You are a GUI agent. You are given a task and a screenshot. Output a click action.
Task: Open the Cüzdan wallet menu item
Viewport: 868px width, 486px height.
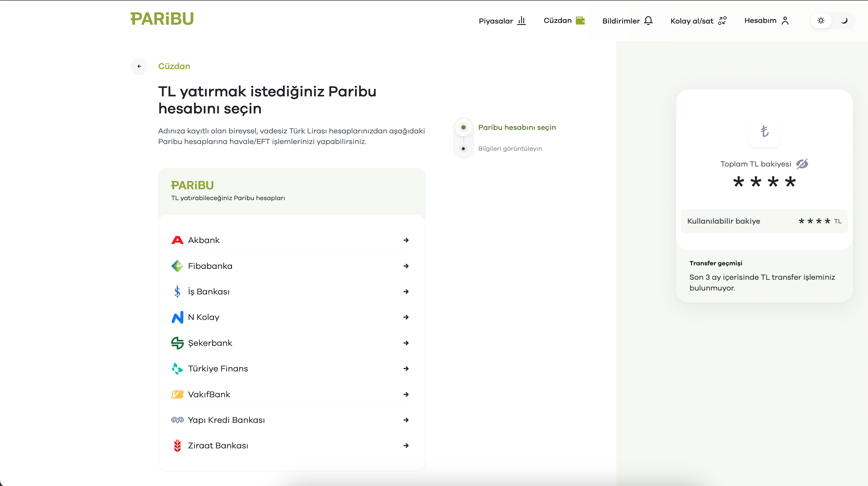[x=564, y=21]
